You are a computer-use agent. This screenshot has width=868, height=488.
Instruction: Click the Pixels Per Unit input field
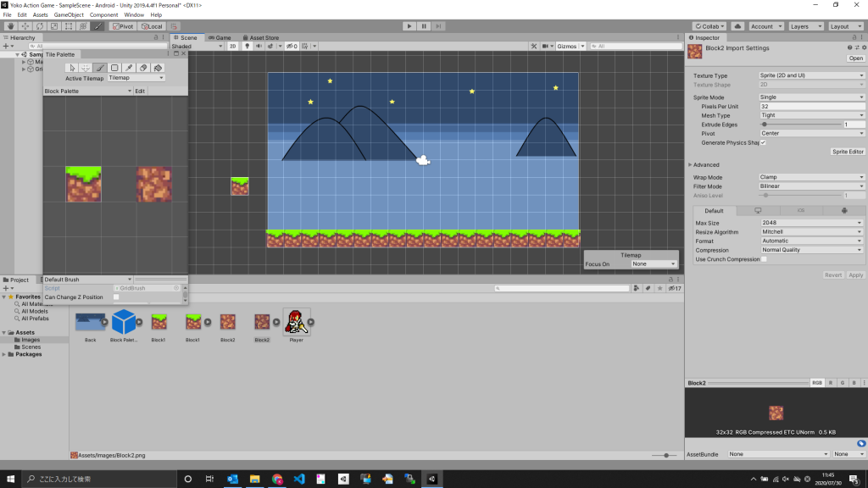(811, 106)
